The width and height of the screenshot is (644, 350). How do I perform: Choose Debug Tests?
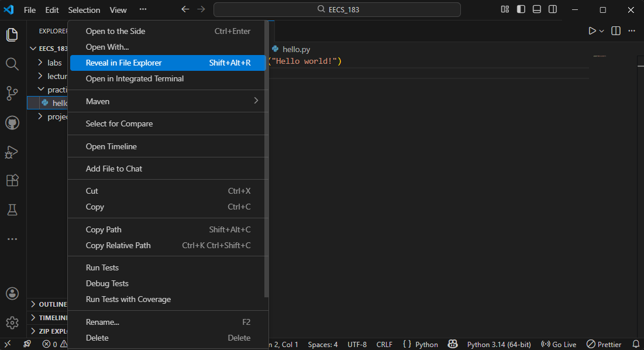click(x=168, y=284)
